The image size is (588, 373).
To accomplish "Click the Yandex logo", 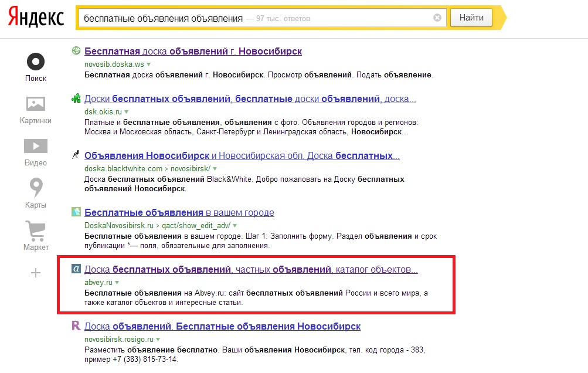I will 36,18.
